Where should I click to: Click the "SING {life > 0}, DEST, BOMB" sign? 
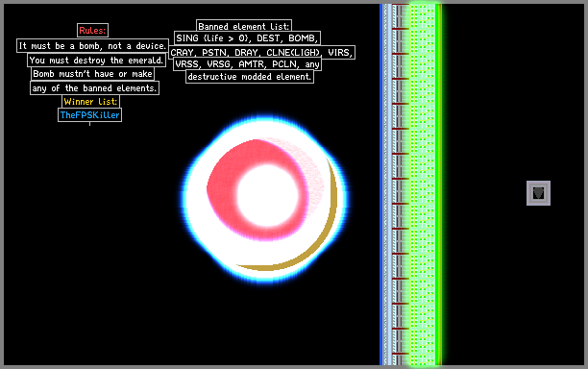coord(247,38)
